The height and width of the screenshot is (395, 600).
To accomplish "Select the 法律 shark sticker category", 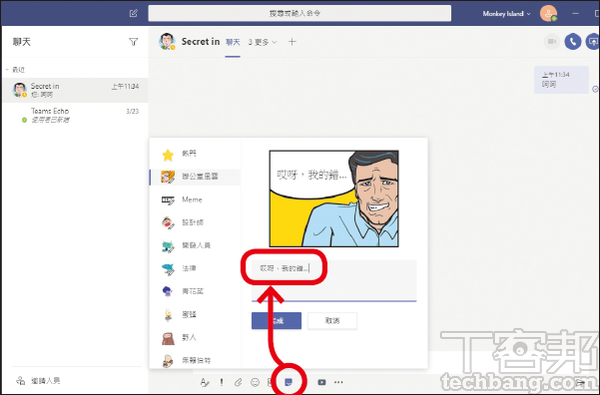I will 195,268.
